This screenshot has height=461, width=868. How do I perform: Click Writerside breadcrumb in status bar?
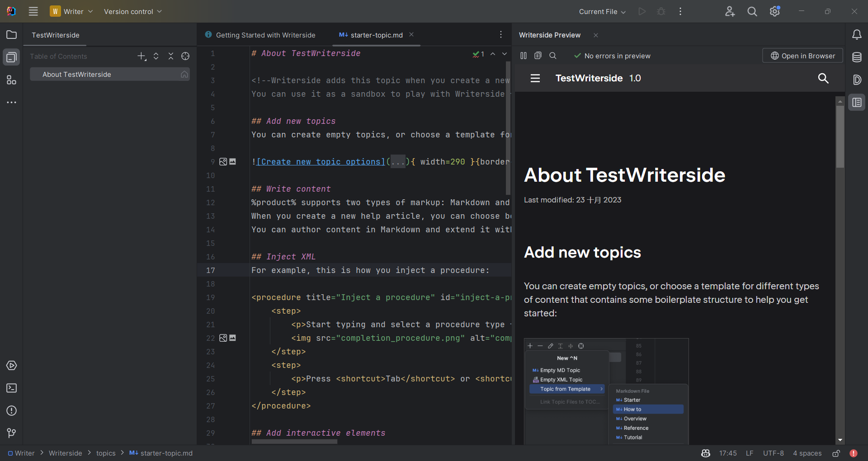point(65,453)
